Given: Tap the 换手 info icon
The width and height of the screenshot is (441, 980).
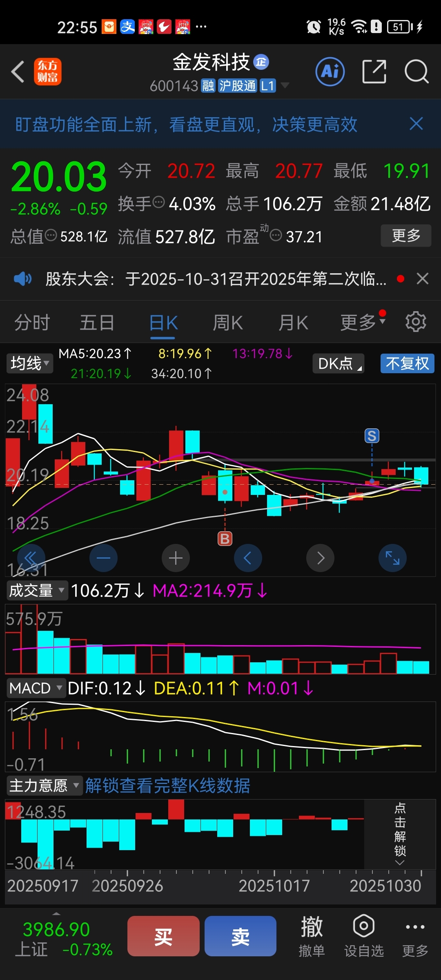Looking at the screenshot, I should pos(158,202).
